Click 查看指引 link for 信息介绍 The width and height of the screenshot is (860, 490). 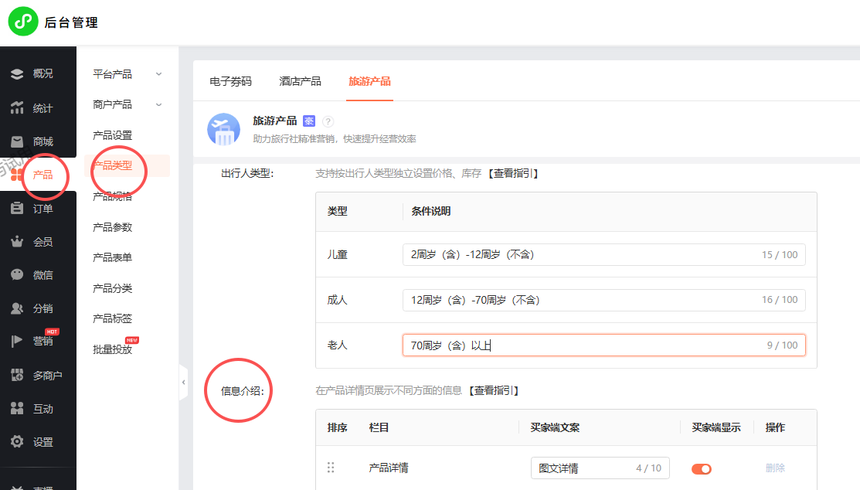[x=494, y=391]
